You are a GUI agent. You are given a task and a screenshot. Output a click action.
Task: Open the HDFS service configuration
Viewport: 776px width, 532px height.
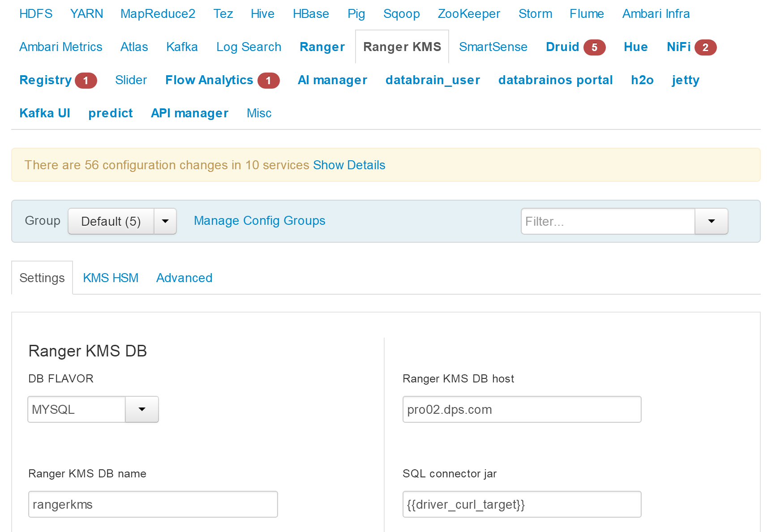(x=36, y=14)
